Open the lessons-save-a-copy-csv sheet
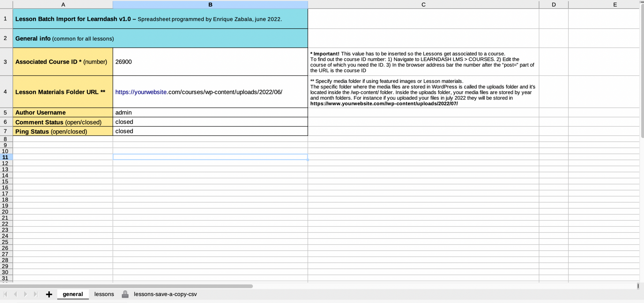Viewport: 644px width, 303px height. tap(165, 294)
